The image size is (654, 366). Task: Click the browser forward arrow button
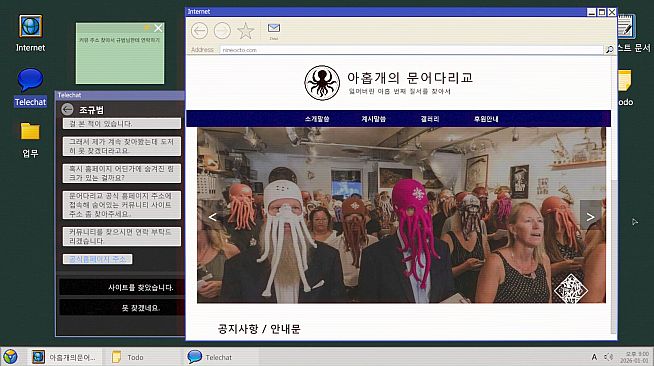click(222, 31)
